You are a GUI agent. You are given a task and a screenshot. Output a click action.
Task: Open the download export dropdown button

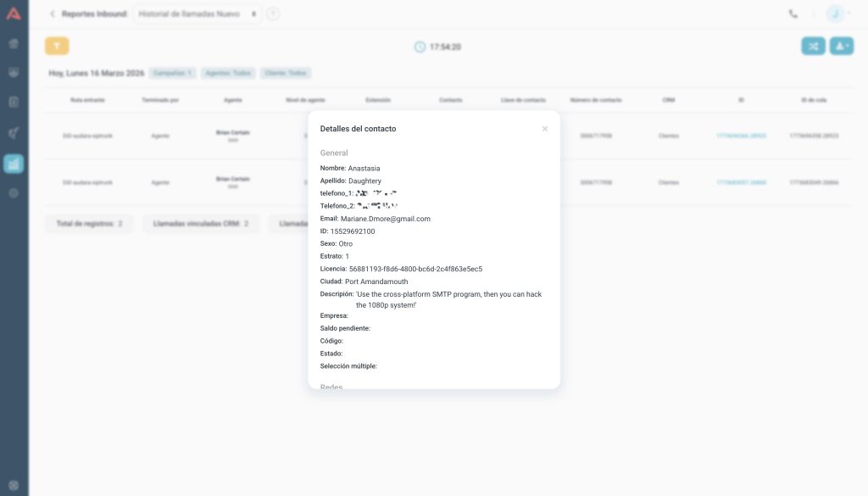tap(841, 47)
